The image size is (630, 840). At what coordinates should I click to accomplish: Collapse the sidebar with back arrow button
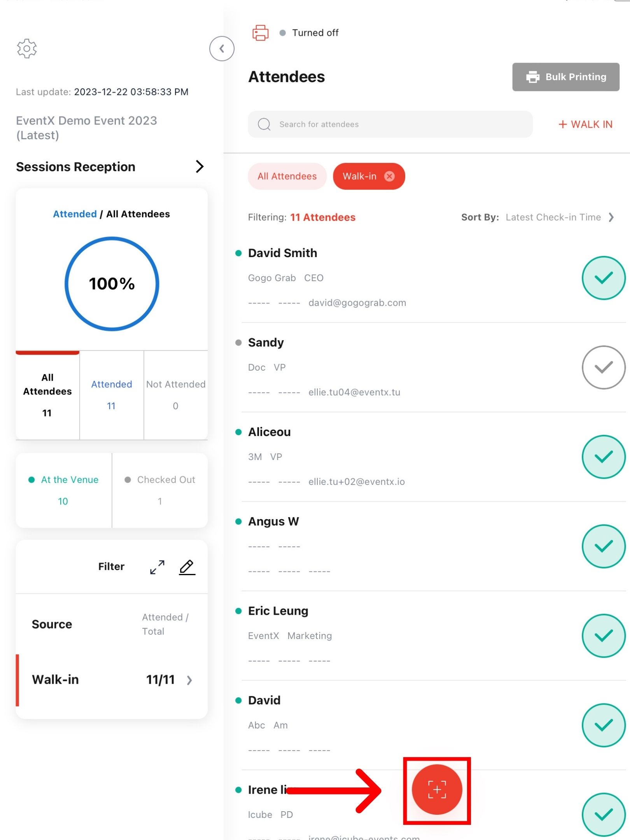point(222,49)
